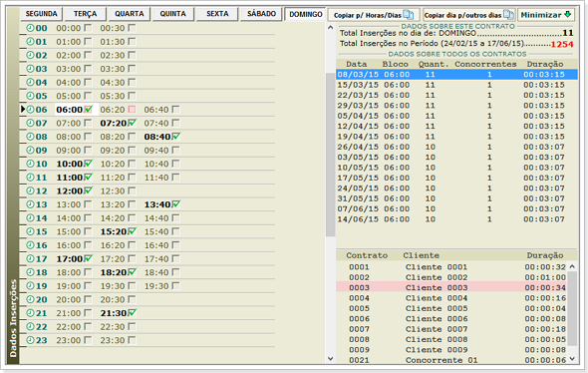Click the clock icon for hour 14
Image resolution: width=588 pixels, height=373 pixels.
[30, 218]
